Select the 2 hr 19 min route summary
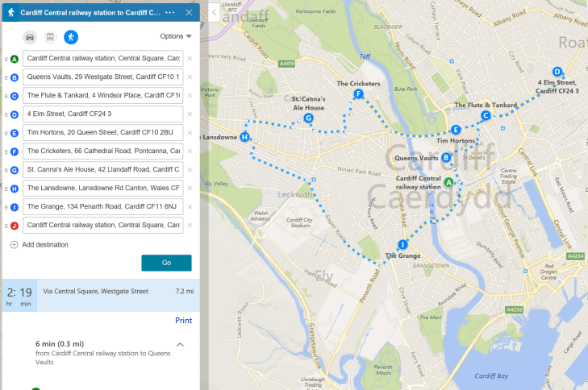Viewport: 588px width, 390px height. pyautogui.click(x=101, y=295)
